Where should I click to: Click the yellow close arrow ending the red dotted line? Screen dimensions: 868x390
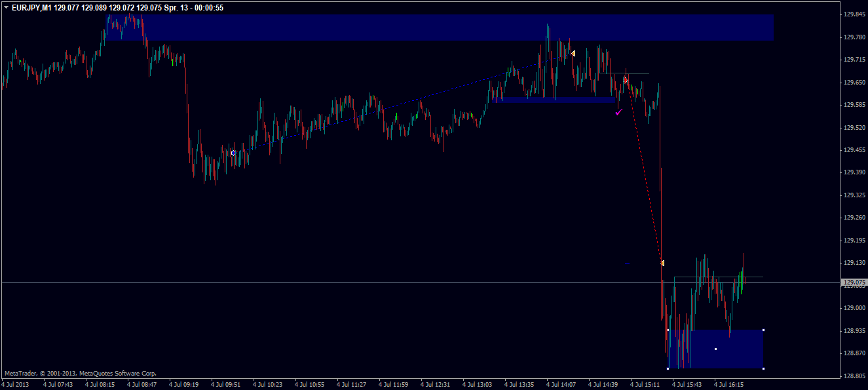click(x=662, y=263)
